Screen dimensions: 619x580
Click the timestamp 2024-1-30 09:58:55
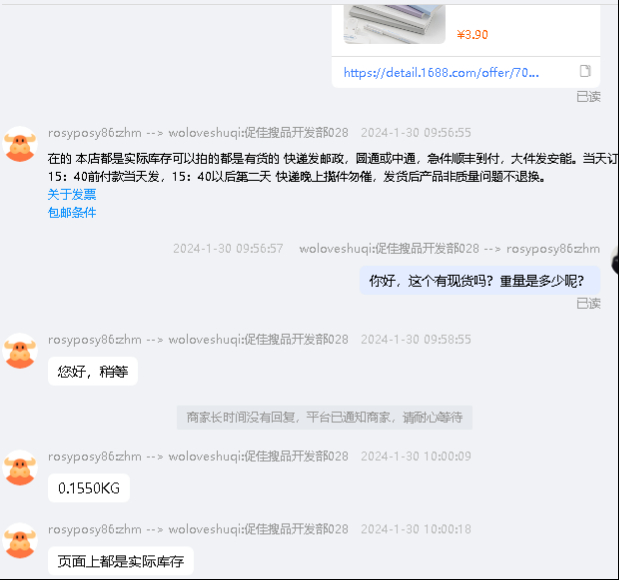coord(416,340)
